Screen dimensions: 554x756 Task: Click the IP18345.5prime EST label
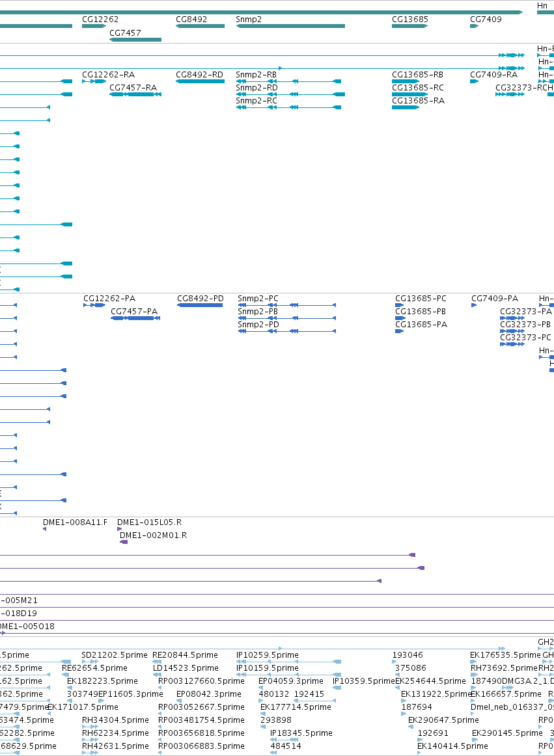point(301,733)
